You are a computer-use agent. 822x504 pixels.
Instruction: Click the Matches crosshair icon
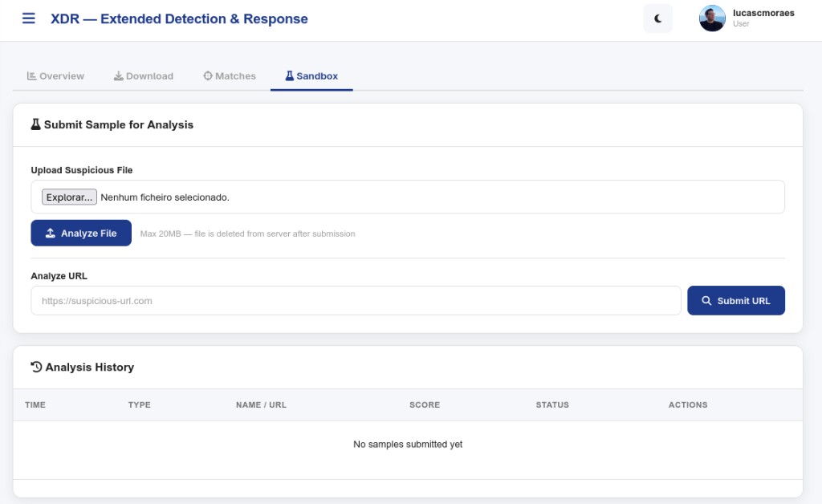click(x=208, y=76)
